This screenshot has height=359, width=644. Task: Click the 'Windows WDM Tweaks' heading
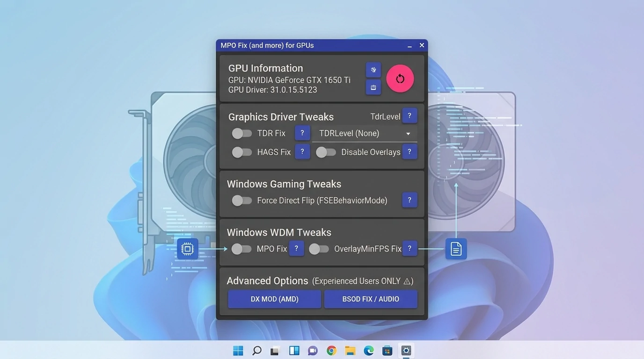pos(279,232)
